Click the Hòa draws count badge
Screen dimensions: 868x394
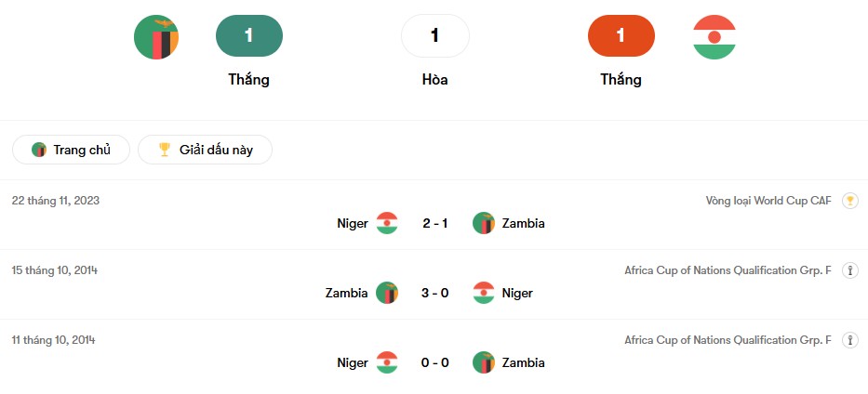tap(434, 36)
